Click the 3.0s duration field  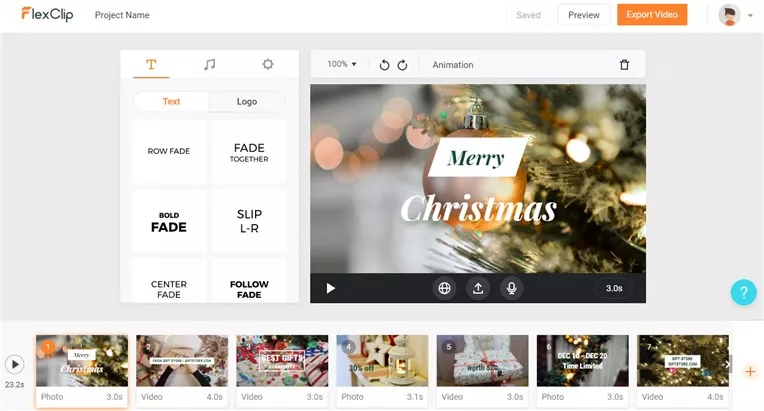(614, 288)
